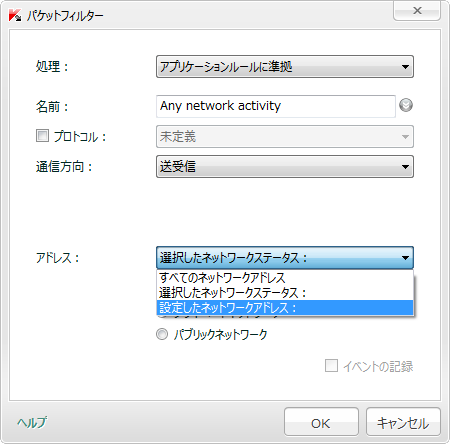Image resolution: width=450 pixels, height=444 pixels.
Task: Open the ヘルプ link
Action: pyautogui.click(x=32, y=422)
